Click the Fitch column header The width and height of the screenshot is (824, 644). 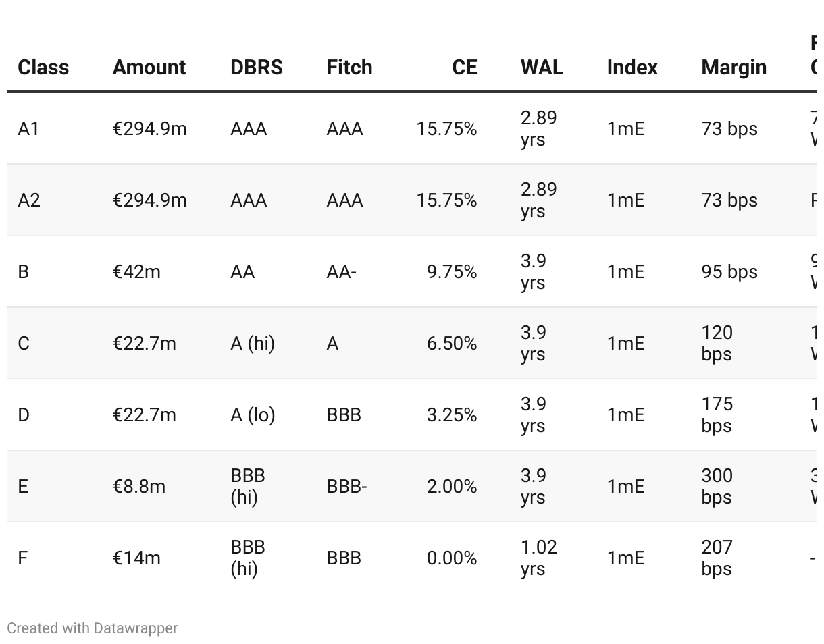pos(349,68)
